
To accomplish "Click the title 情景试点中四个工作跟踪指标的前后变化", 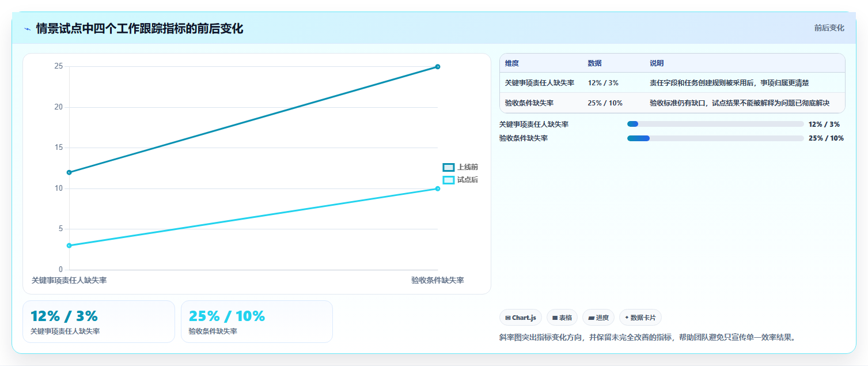I will pos(139,29).
